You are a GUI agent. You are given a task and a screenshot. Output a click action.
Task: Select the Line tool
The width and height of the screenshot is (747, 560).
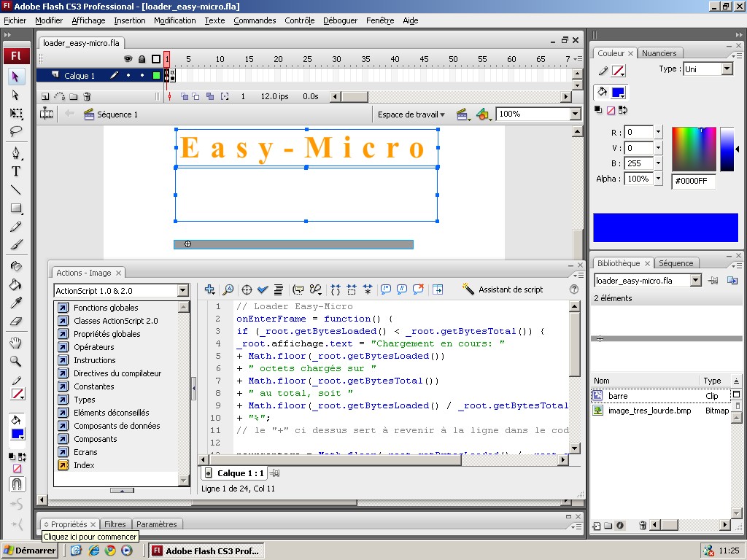tap(16, 190)
